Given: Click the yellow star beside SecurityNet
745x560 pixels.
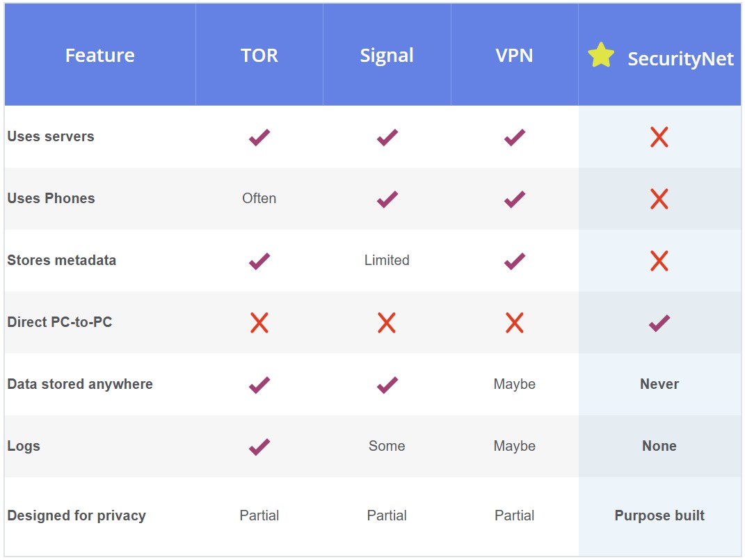Looking at the screenshot, I should 601,55.
